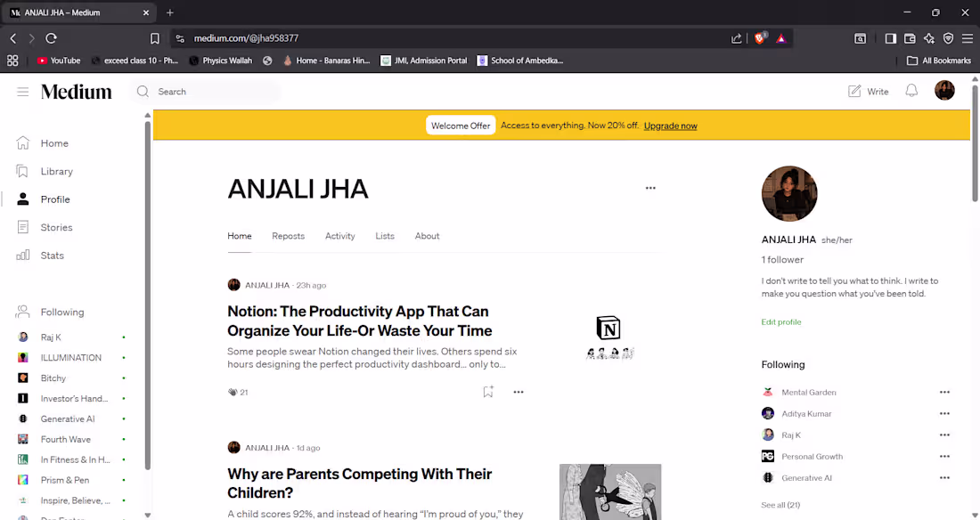Open browser main menu
This screenshot has width=980, height=520.
[x=968, y=38]
